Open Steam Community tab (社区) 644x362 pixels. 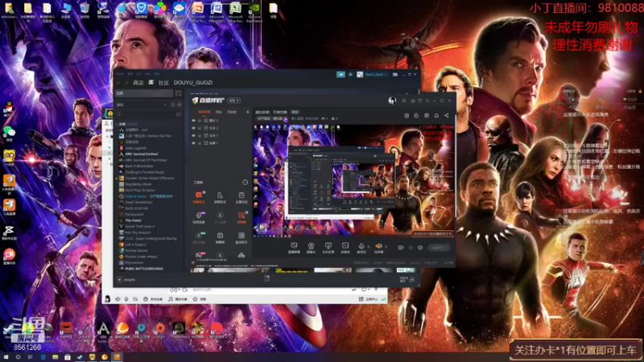coord(163,83)
